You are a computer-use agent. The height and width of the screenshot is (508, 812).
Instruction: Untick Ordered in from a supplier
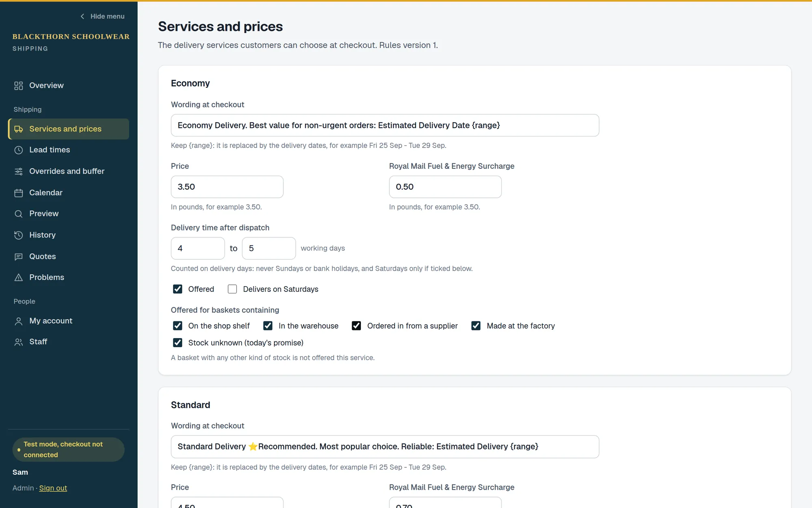pyautogui.click(x=356, y=326)
